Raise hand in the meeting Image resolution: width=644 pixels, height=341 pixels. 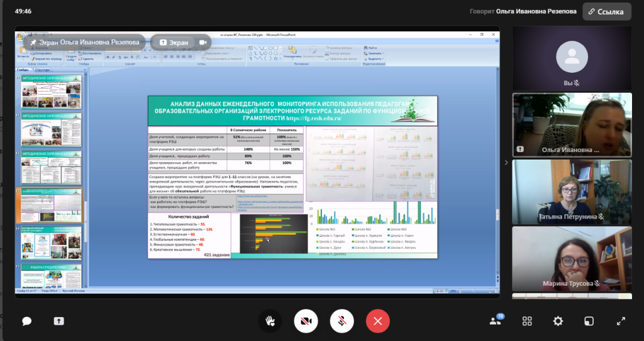pos(270,321)
